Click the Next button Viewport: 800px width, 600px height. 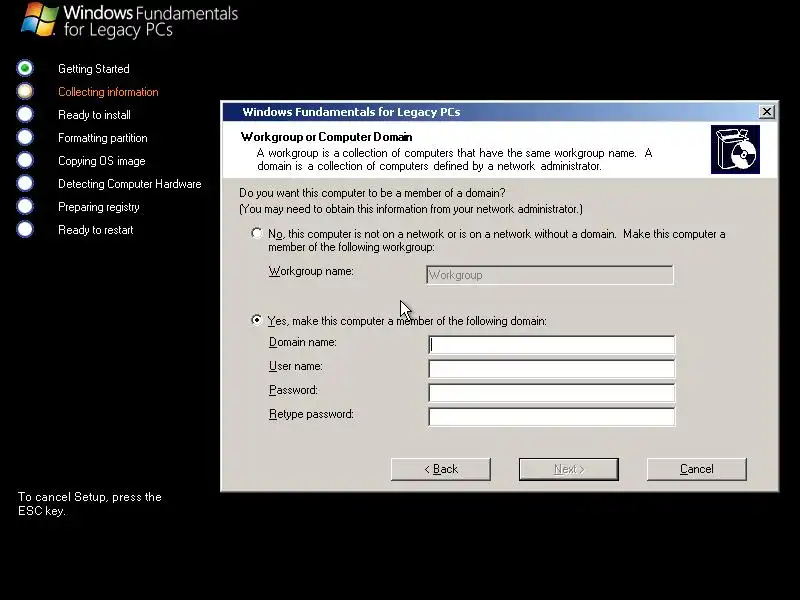tap(569, 469)
